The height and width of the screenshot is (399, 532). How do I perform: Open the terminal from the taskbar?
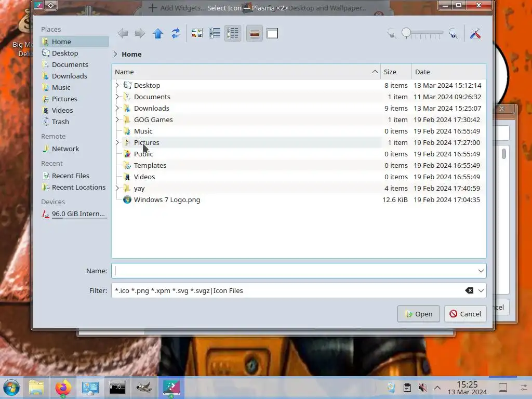click(117, 388)
